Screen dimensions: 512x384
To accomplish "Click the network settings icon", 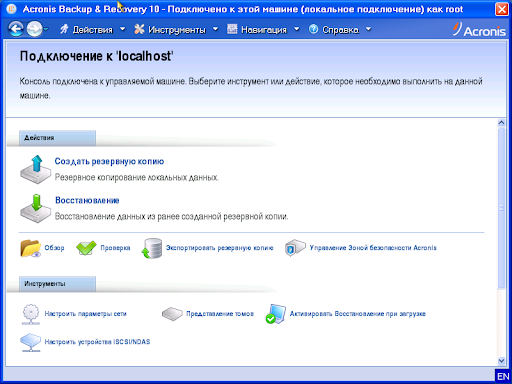I will (x=31, y=314).
